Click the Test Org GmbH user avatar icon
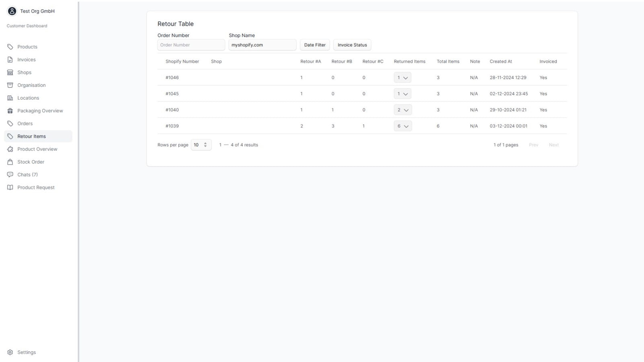Image resolution: width=644 pixels, height=362 pixels. [x=12, y=11]
